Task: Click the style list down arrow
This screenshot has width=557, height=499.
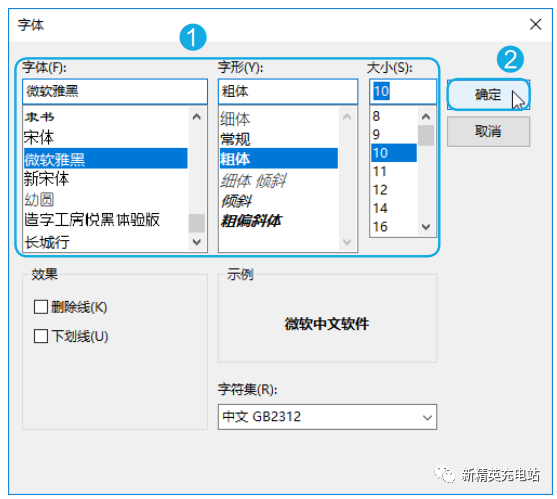Action: 347,242
